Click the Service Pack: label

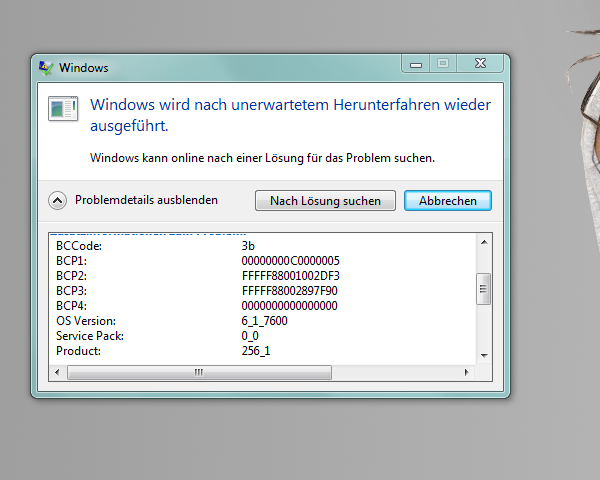click(90, 336)
